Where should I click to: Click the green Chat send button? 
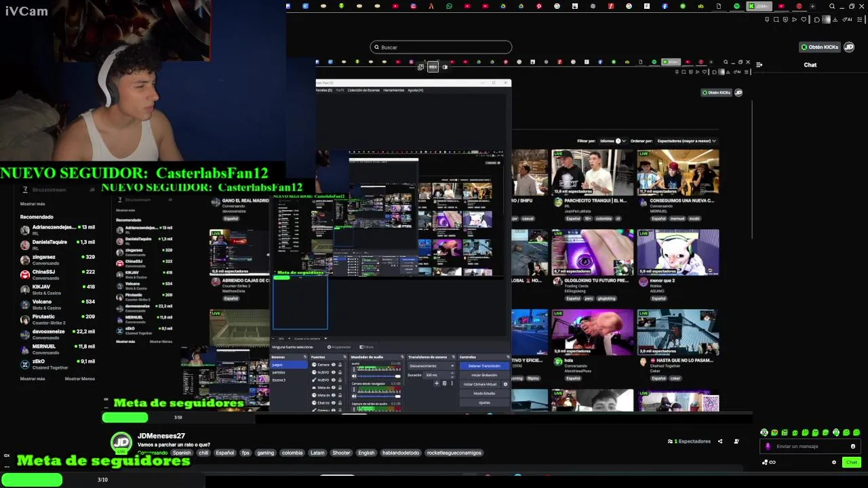(x=852, y=462)
